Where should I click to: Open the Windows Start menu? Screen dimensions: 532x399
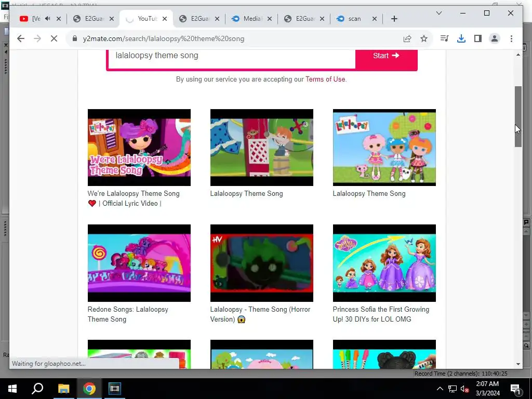tap(12, 389)
